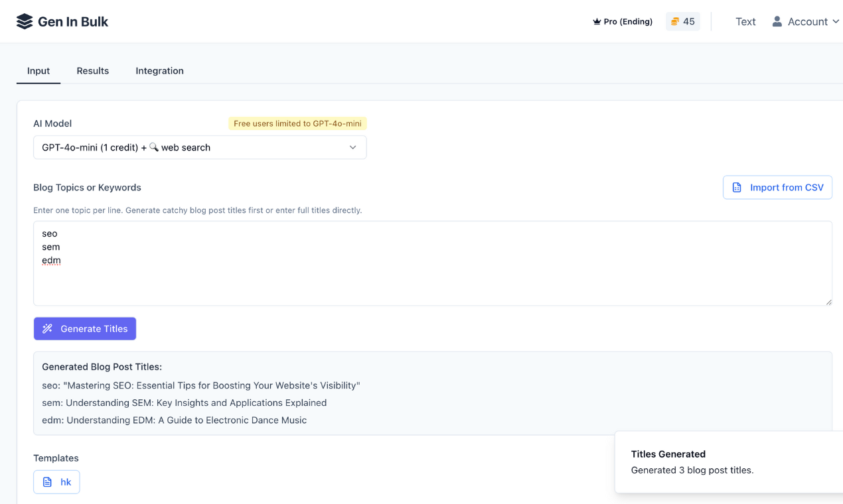Click the magnifier web search icon in model selector
The width and height of the screenshot is (843, 504).
click(x=153, y=147)
